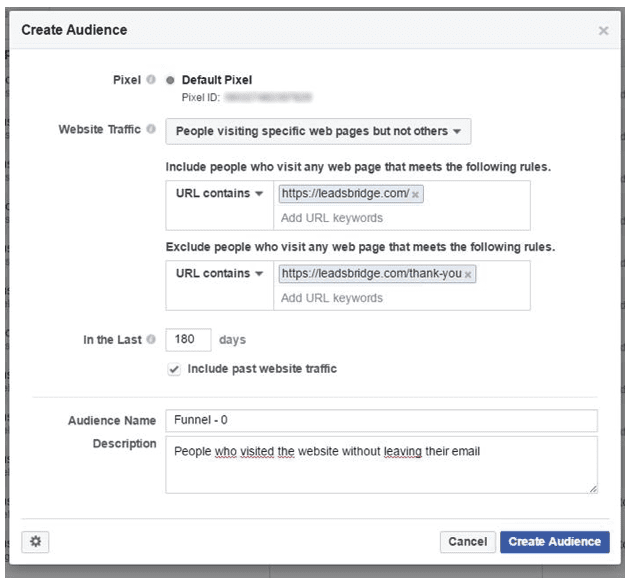Screen dimensions: 628x580
Task: Click the info icon beside Website Traffic
Action: click(150, 129)
